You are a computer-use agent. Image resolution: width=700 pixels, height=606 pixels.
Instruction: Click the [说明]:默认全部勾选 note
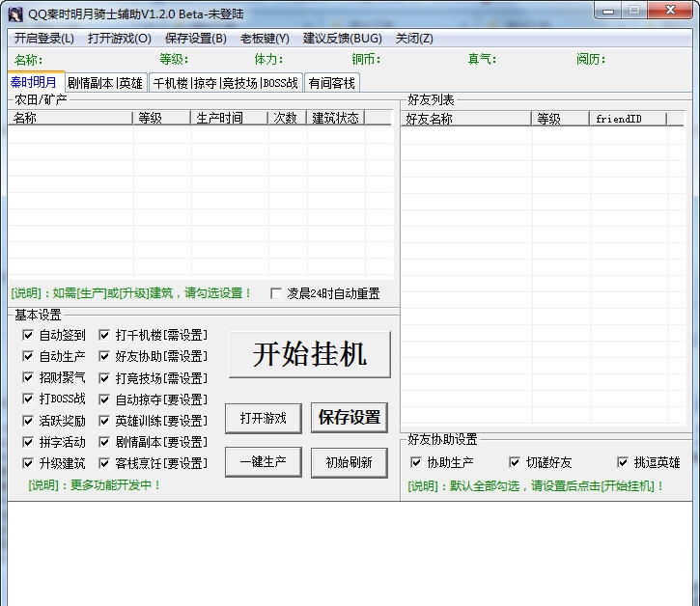(536, 485)
